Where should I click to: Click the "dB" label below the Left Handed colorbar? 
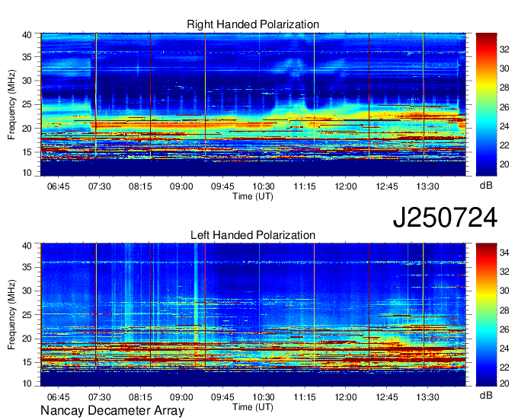(486, 395)
